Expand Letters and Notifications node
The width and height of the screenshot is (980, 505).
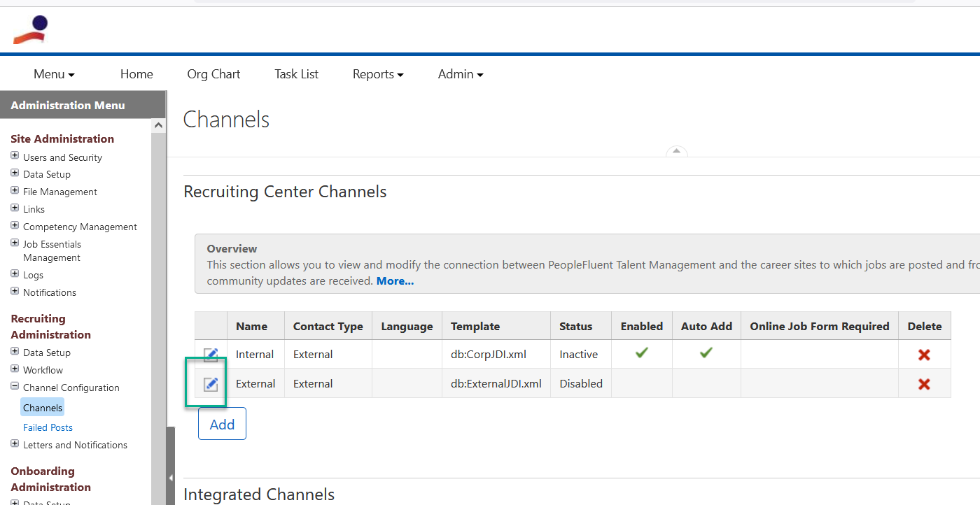pyautogui.click(x=15, y=443)
